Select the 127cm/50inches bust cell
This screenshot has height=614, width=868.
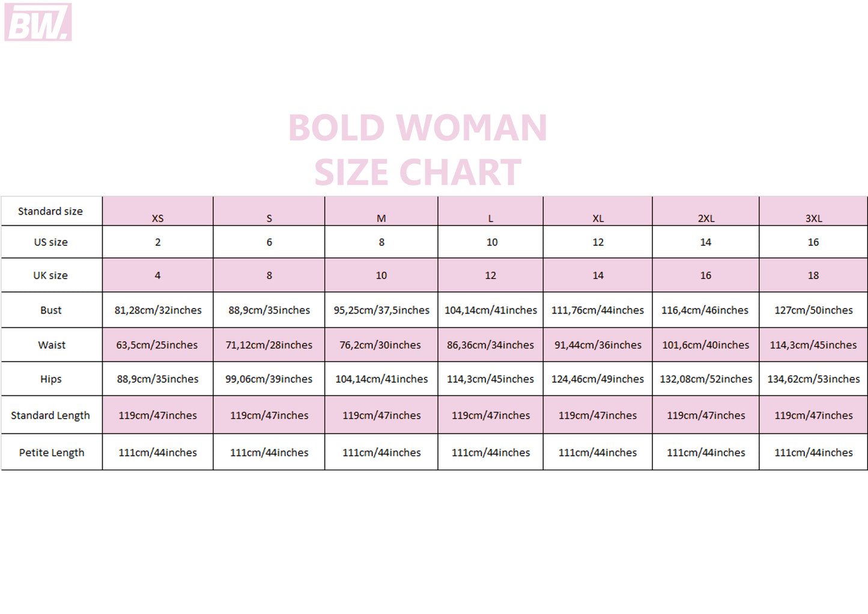tap(813, 310)
